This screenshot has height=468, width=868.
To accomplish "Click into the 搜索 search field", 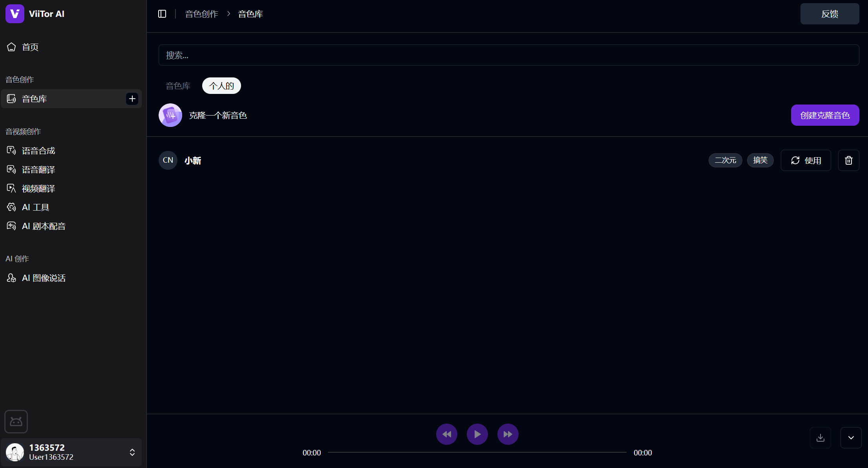I will pos(508,55).
